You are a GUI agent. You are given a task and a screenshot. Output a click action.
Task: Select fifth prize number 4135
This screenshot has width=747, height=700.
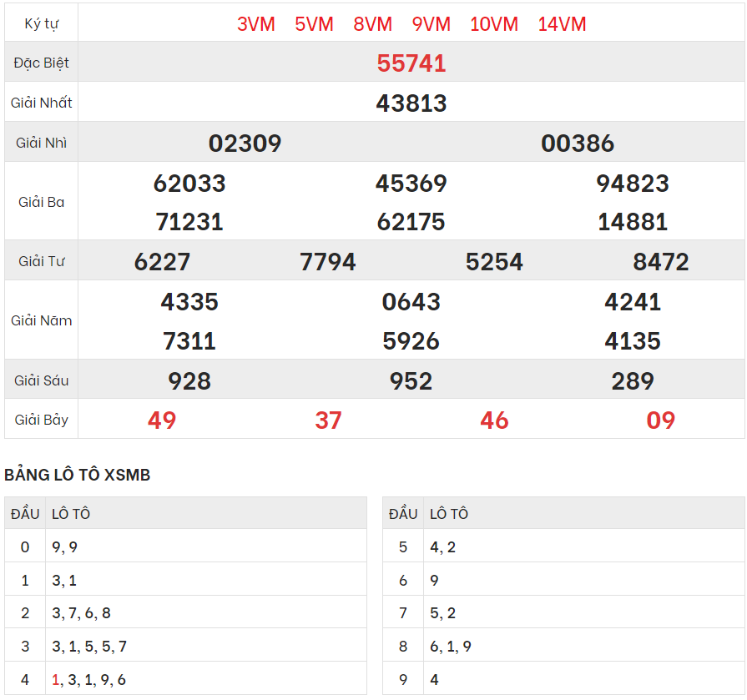(x=633, y=341)
